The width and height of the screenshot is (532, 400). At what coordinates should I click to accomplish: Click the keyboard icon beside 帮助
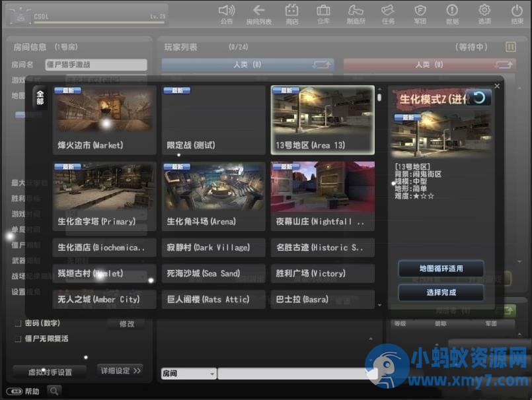point(15,391)
